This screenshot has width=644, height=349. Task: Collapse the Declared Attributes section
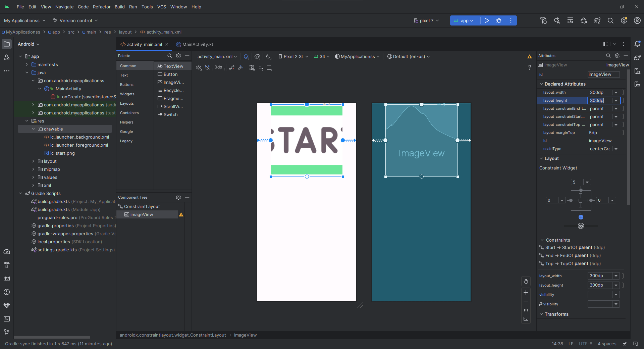click(x=541, y=84)
